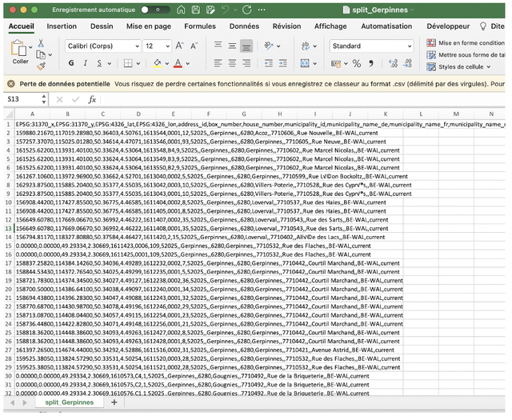Save the workbook with the floppy disk icon

coord(195,10)
